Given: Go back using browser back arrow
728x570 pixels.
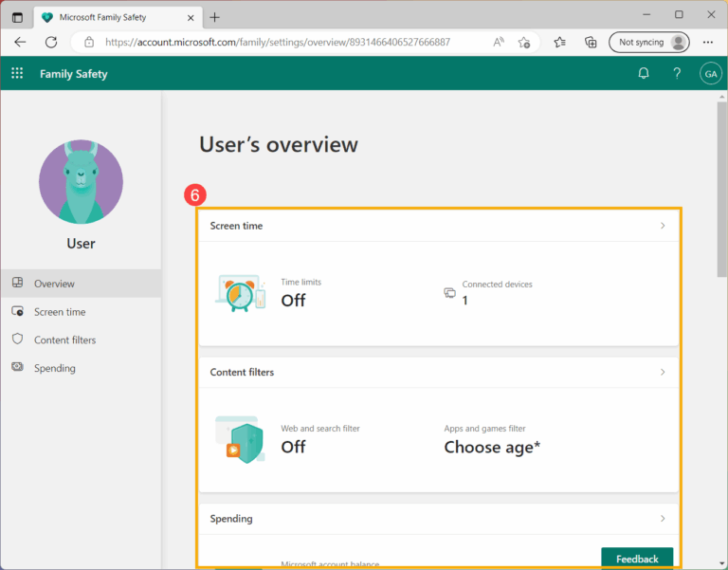Looking at the screenshot, I should click(x=20, y=42).
